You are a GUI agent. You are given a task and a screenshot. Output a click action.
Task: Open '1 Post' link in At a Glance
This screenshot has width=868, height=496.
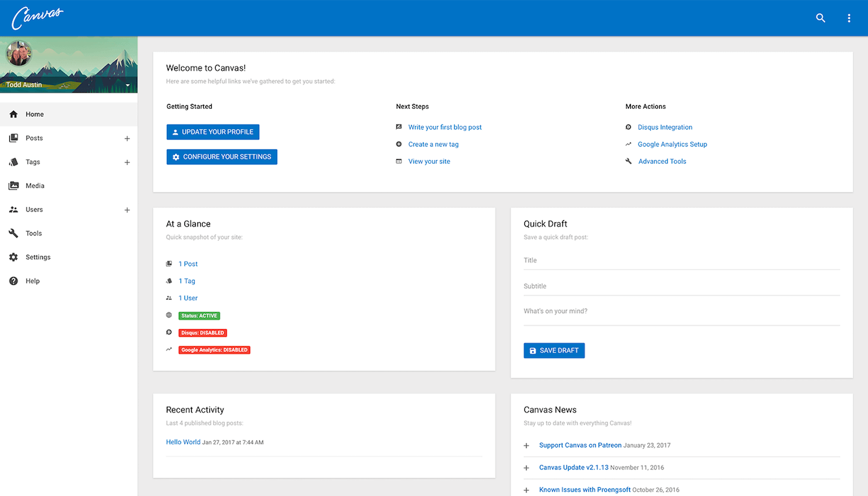click(x=188, y=264)
